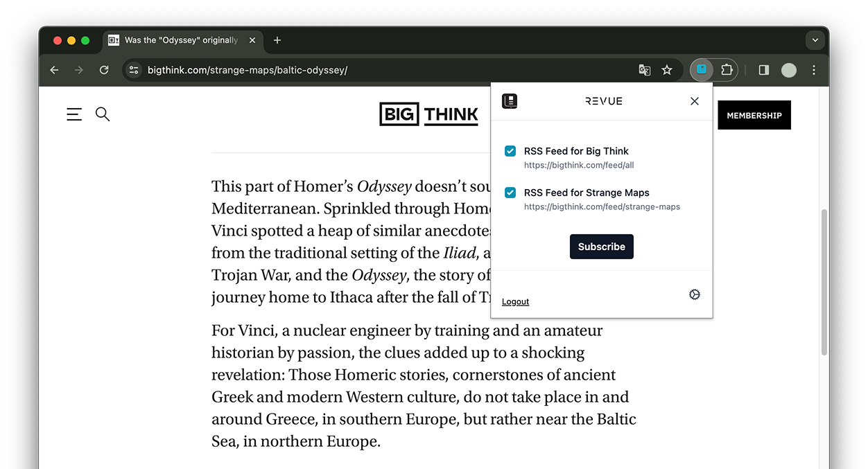
Task: Open the Revue popup settings gear
Action: 695,294
